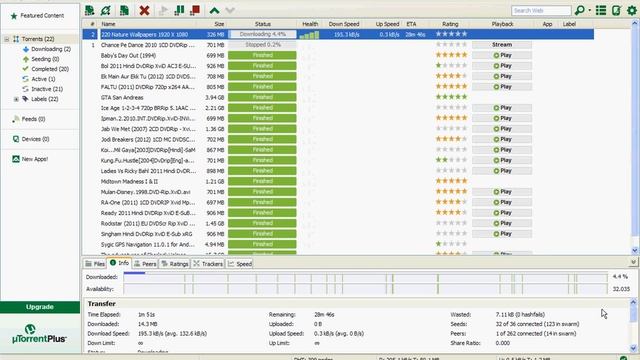Toggle the category list view icon
Viewport: 640px width, 360px height.
pos(601,10)
